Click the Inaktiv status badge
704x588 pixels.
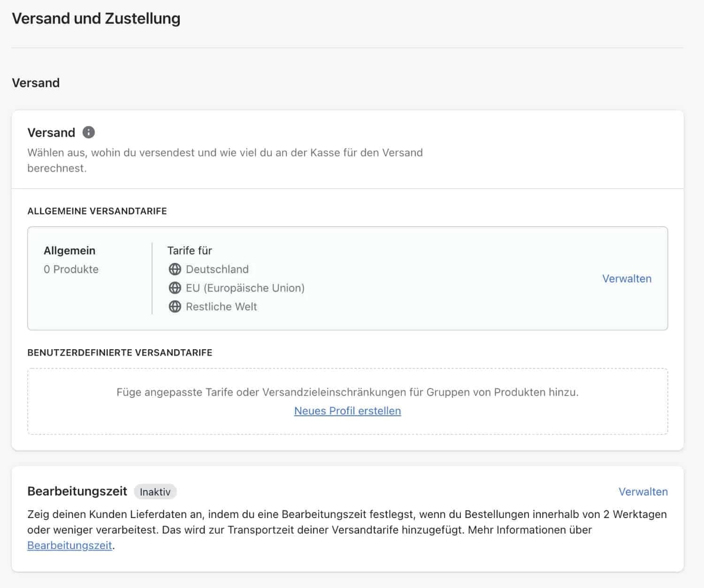click(155, 491)
